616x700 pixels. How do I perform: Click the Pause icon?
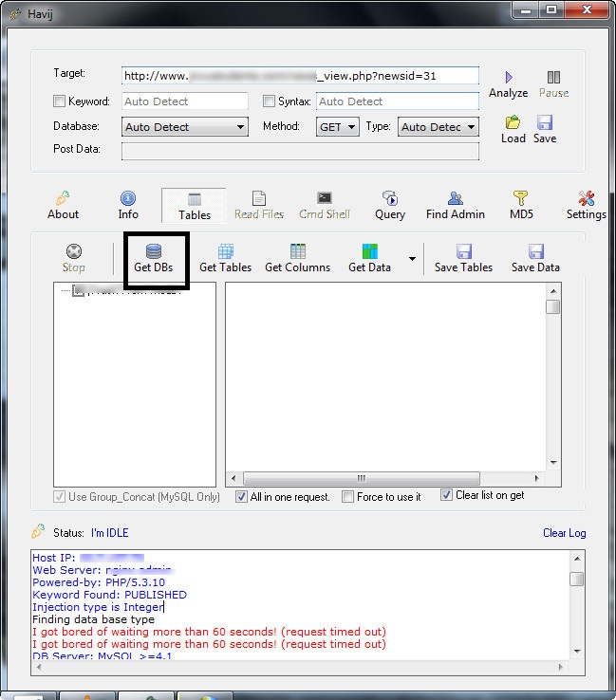[553, 77]
